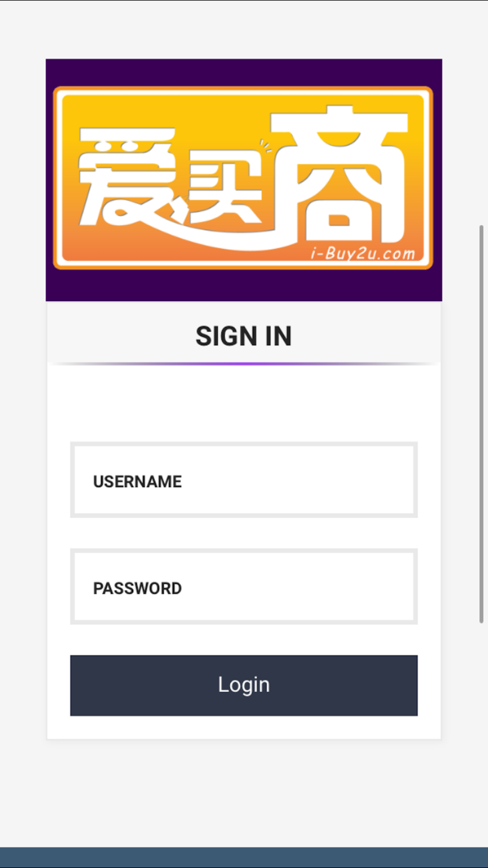Screen dimensions: 488x868
Task: Focus the USERNAME input field
Action: pyautogui.click(x=244, y=480)
